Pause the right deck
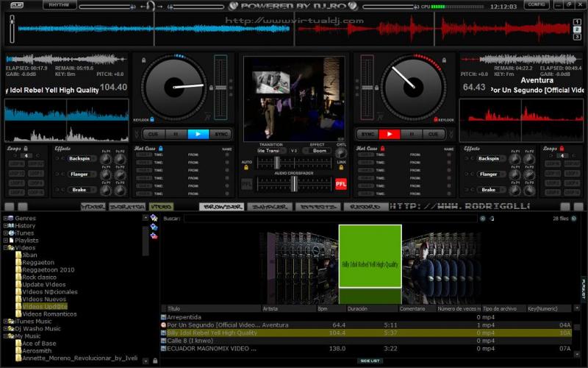This screenshot has width=588, height=368. point(412,134)
